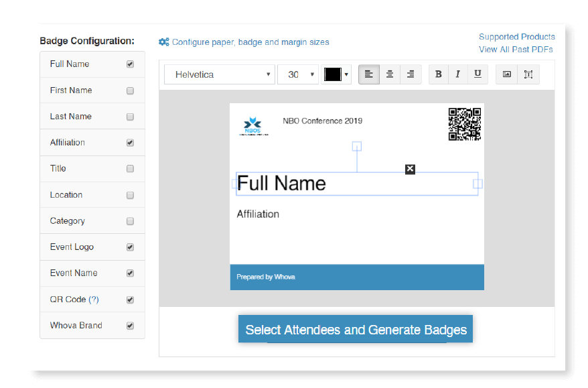
Task: Open the font size 30 dropdown
Action: (x=297, y=74)
